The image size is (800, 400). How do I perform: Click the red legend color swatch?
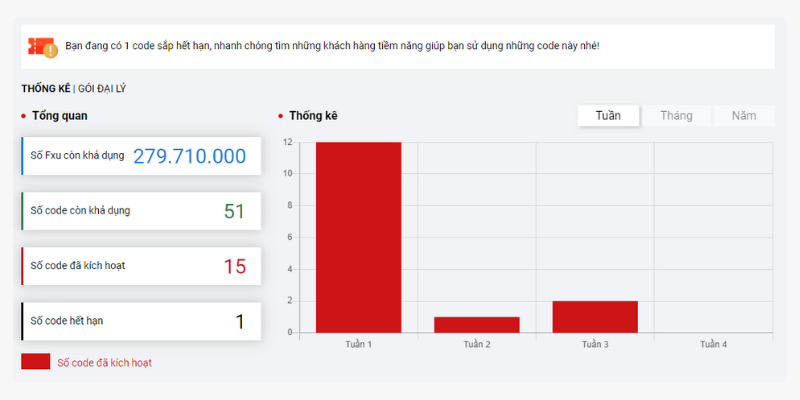click(35, 362)
